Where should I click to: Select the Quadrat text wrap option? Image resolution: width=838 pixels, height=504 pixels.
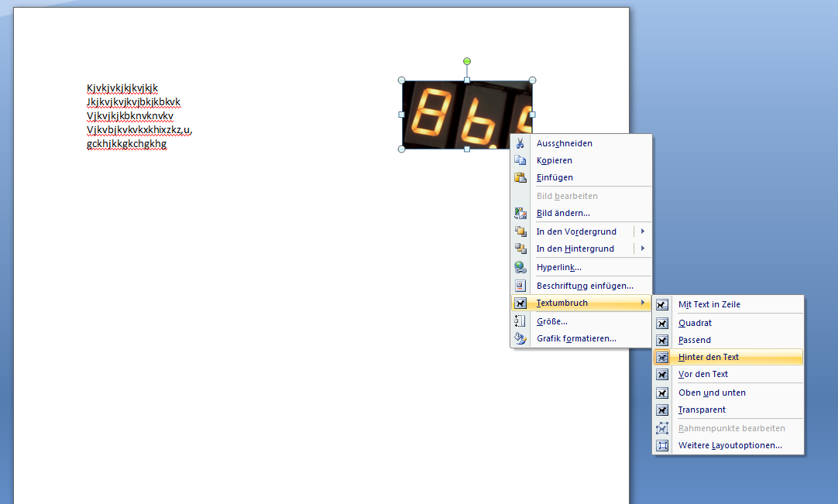click(695, 323)
